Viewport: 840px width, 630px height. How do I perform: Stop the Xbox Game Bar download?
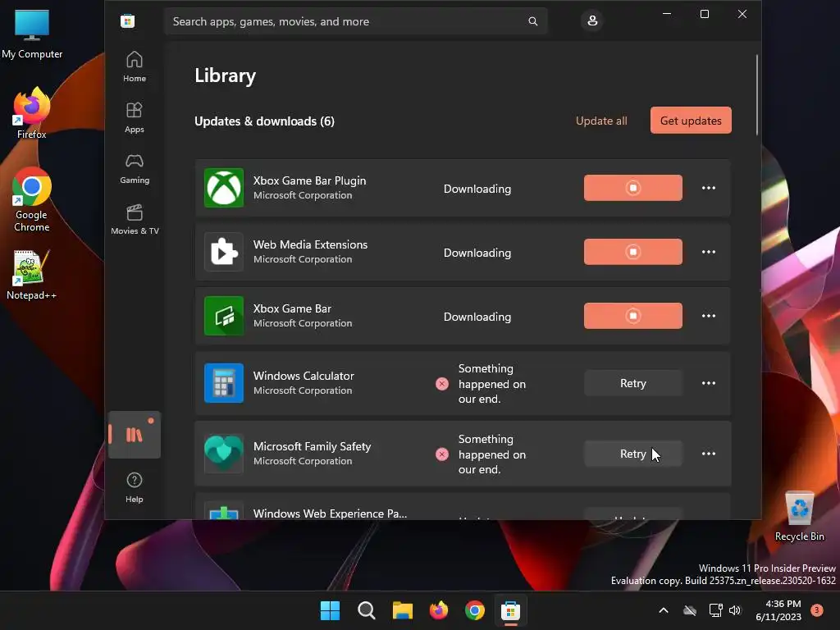[x=632, y=316]
